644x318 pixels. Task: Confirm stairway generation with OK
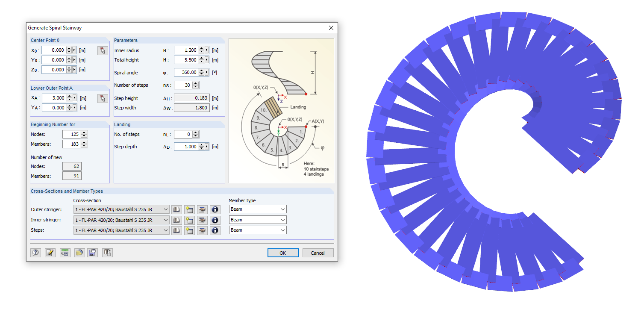coord(282,253)
